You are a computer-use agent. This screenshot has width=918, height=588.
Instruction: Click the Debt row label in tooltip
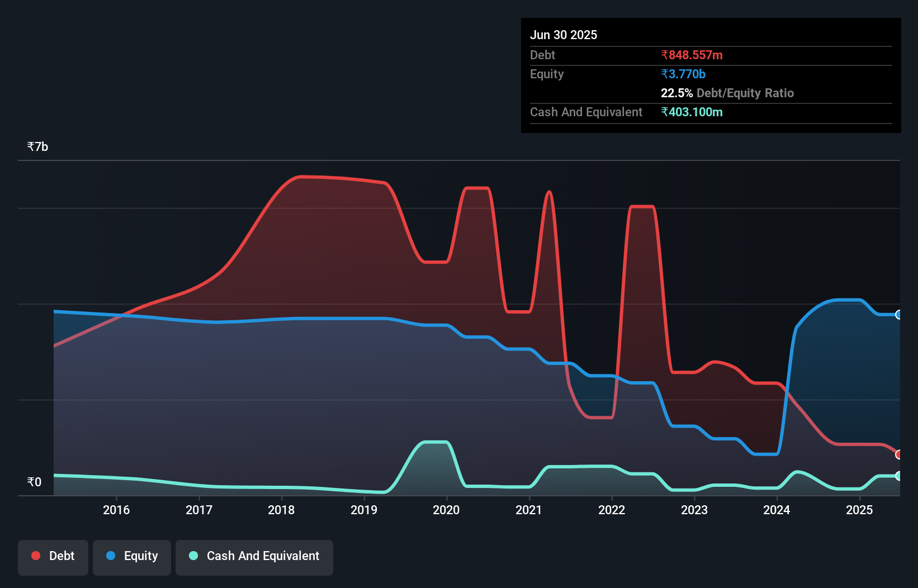click(542, 55)
